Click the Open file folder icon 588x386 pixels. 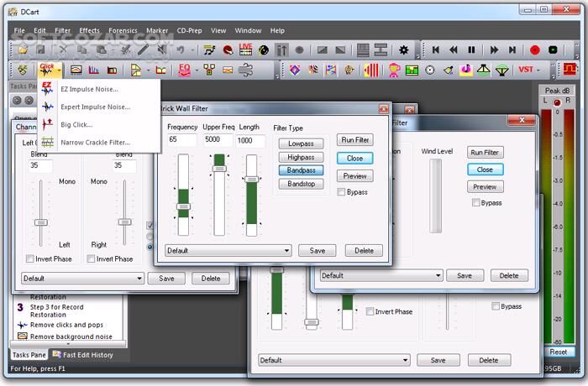pos(23,50)
